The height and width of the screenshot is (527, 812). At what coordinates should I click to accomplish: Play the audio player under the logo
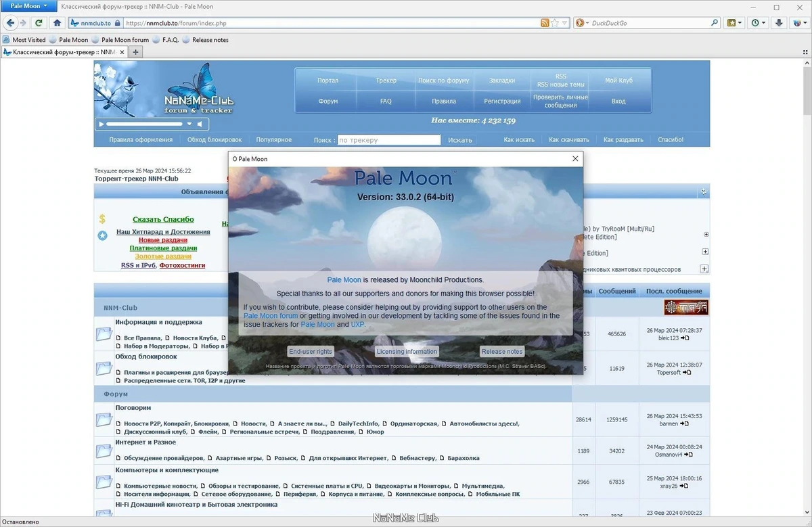click(x=101, y=124)
